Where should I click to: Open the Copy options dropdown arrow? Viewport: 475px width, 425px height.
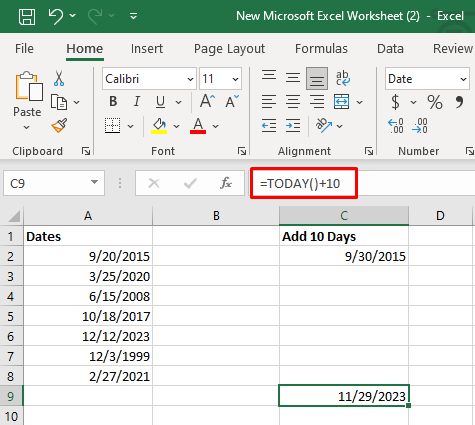coord(77,102)
